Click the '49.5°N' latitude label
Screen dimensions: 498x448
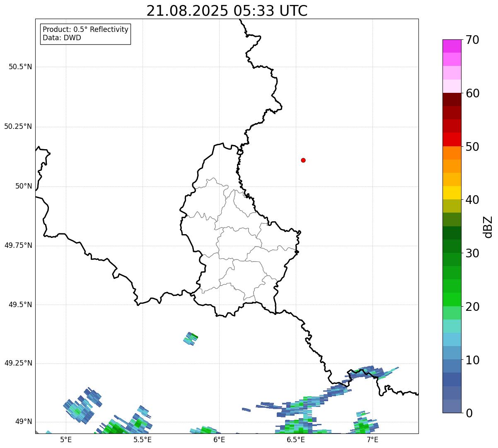[x=20, y=305]
